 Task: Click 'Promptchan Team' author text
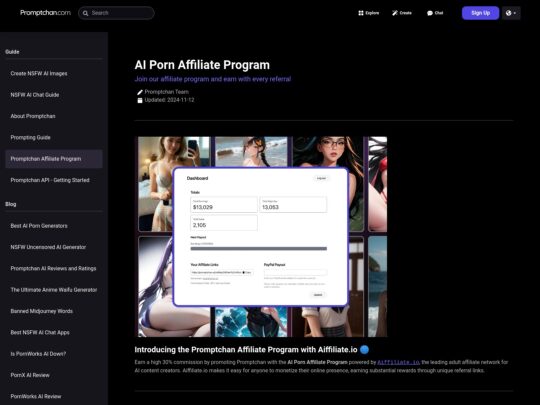pyautogui.click(x=167, y=92)
